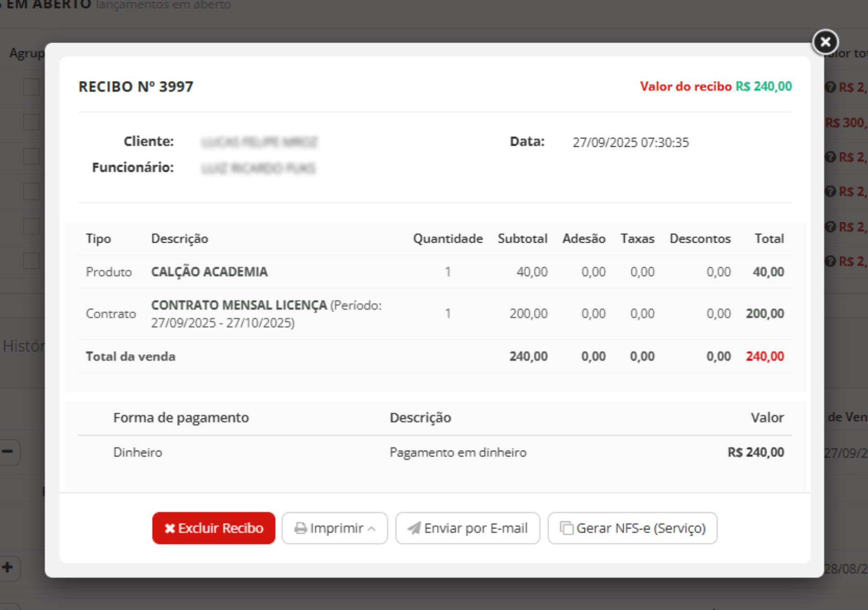Select the CONTRATO MENSAL LICENÇA description
Image resolution: width=868 pixels, height=610 pixels.
pyautogui.click(x=239, y=305)
